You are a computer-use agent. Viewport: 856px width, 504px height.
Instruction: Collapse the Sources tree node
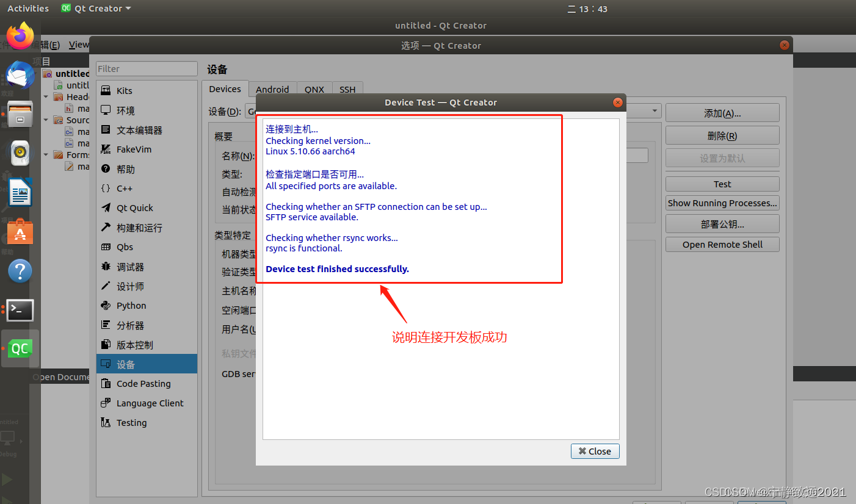pyautogui.click(x=46, y=120)
